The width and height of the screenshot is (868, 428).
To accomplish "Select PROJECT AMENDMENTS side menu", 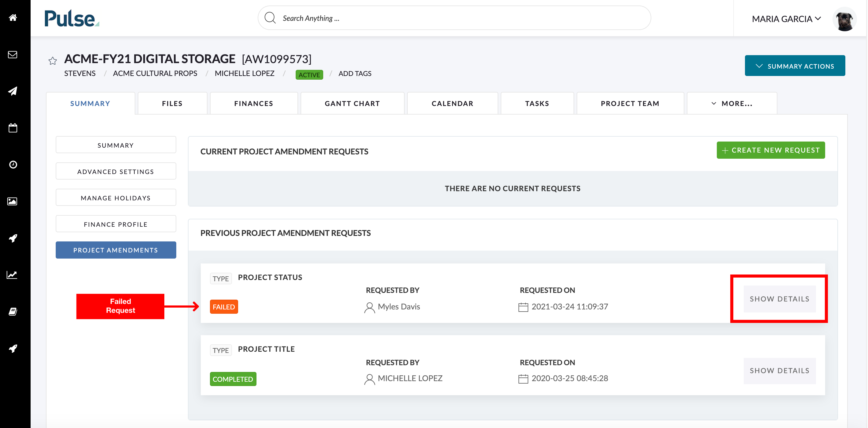I will pyautogui.click(x=116, y=250).
